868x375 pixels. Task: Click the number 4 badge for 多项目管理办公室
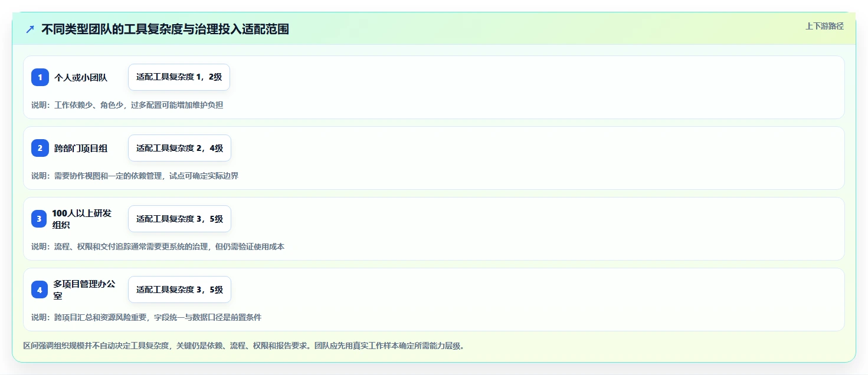coord(40,290)
